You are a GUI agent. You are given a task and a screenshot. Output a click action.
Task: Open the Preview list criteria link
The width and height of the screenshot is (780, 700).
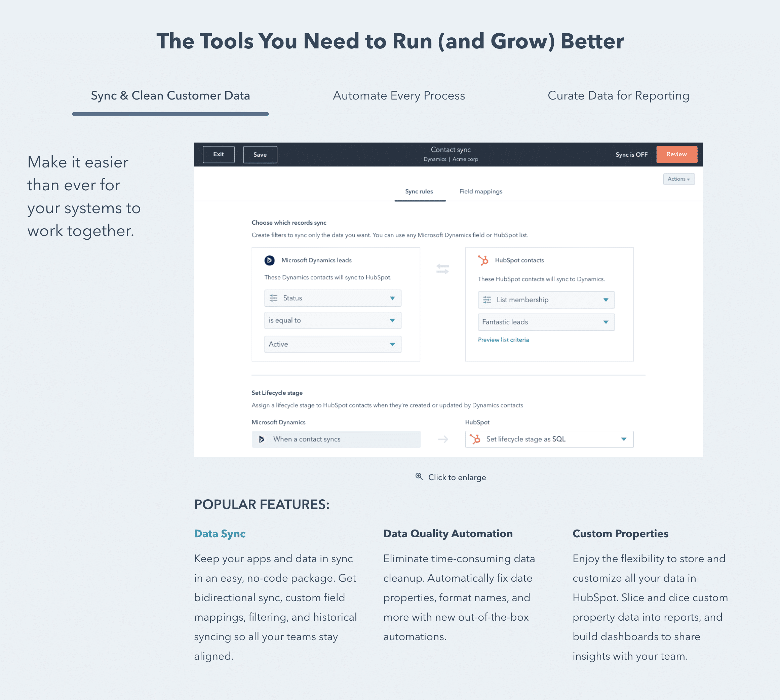503,340
